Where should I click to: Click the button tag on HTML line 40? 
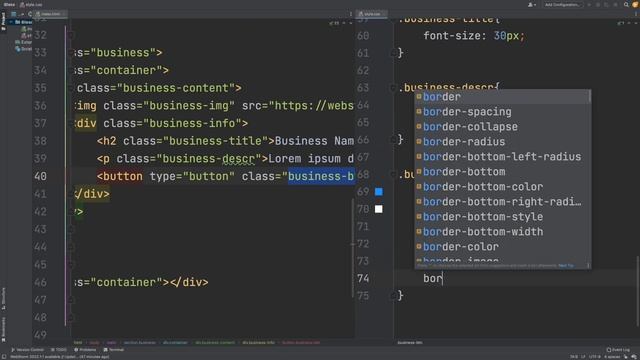[120, 176]
